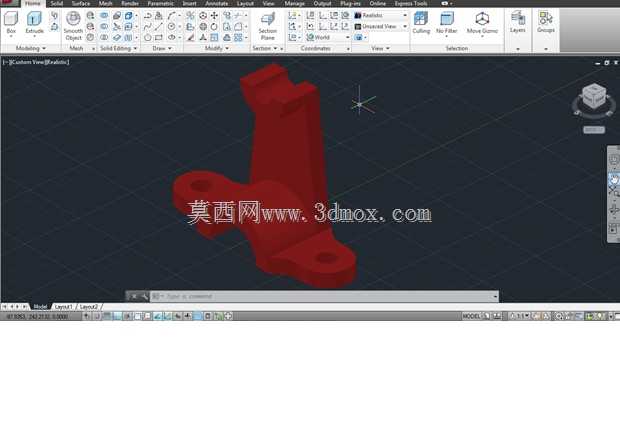The width and height of the screenshot is (620, 428).
Task: Switch to the Layout1 tab
Action: point(63,307)
